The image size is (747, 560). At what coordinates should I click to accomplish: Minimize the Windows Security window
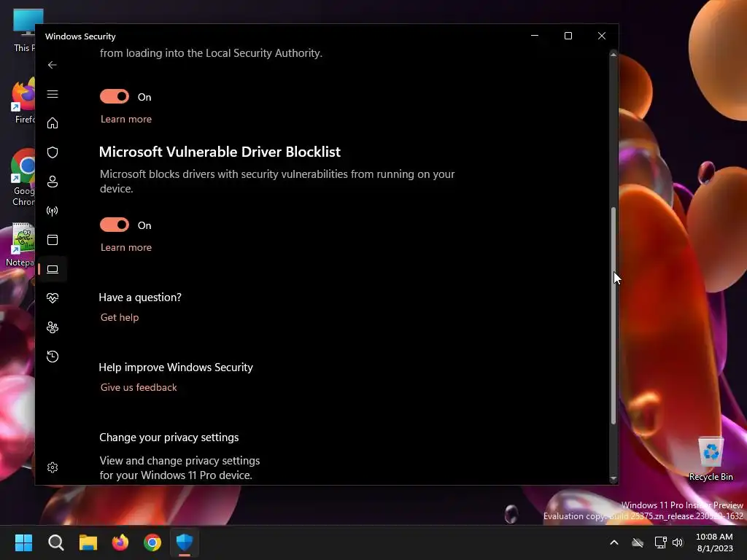pos(535,36)
